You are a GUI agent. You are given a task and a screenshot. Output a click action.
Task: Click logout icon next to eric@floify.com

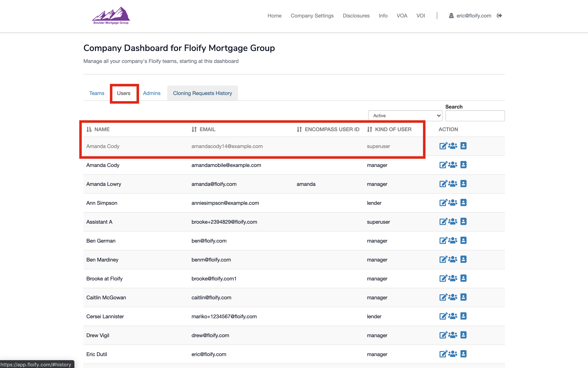click(499, 16)
